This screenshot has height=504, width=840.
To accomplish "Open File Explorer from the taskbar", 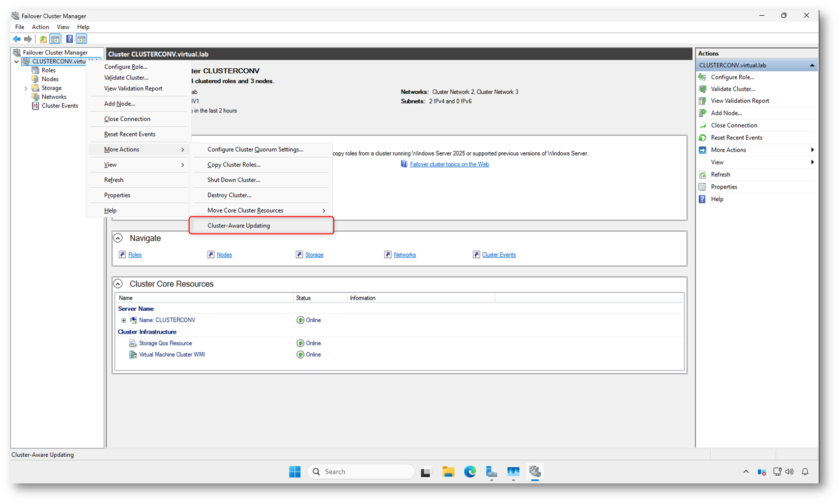I will click(448, 472).
